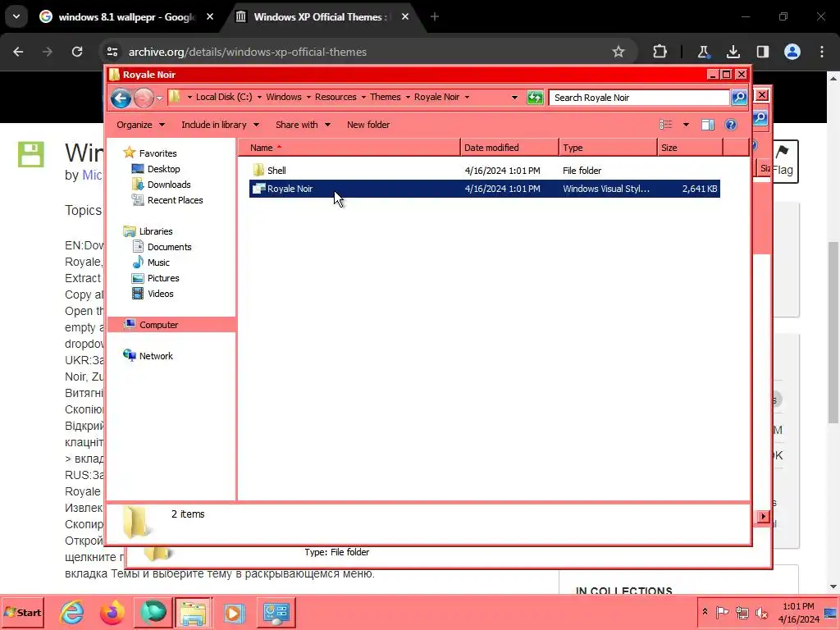Bookmark this page with the star
The height and width of the screenshot is (630, 840).
point(619,52)
